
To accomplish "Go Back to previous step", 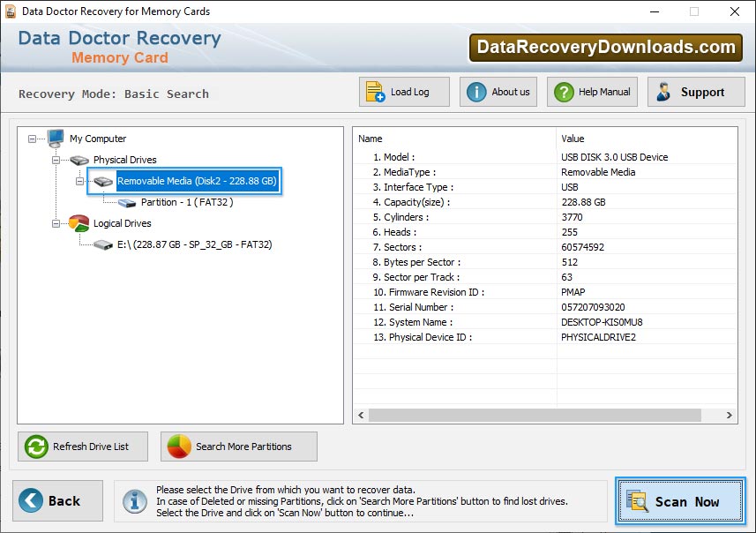I will point(58,500).
